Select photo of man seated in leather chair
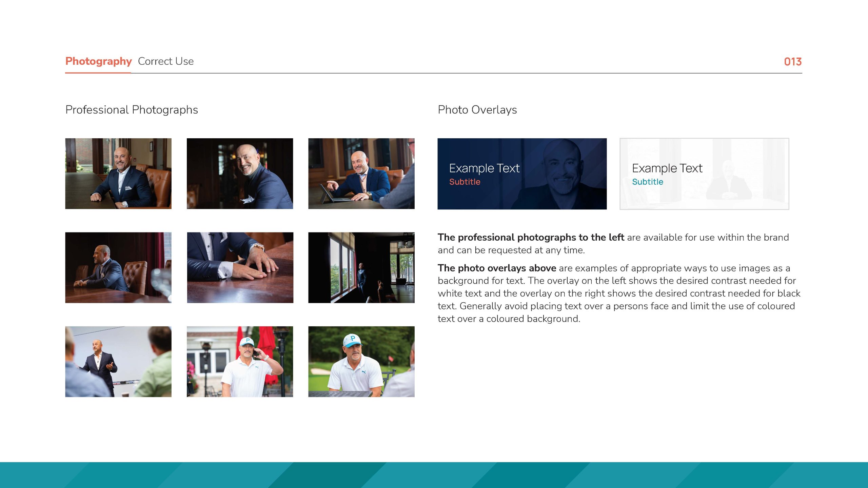 coord(118,174)
